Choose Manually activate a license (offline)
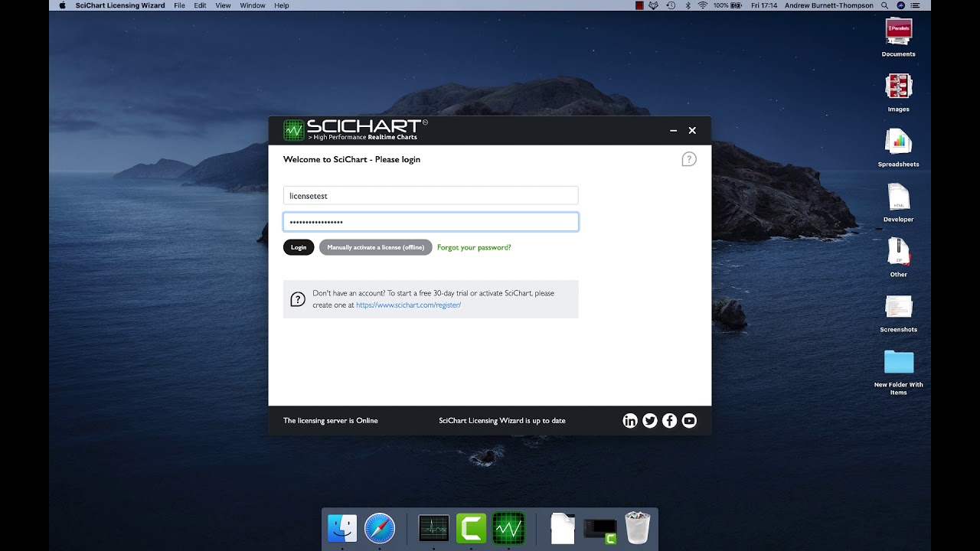This screenshot has width=980, height=551. coord(375,247)
